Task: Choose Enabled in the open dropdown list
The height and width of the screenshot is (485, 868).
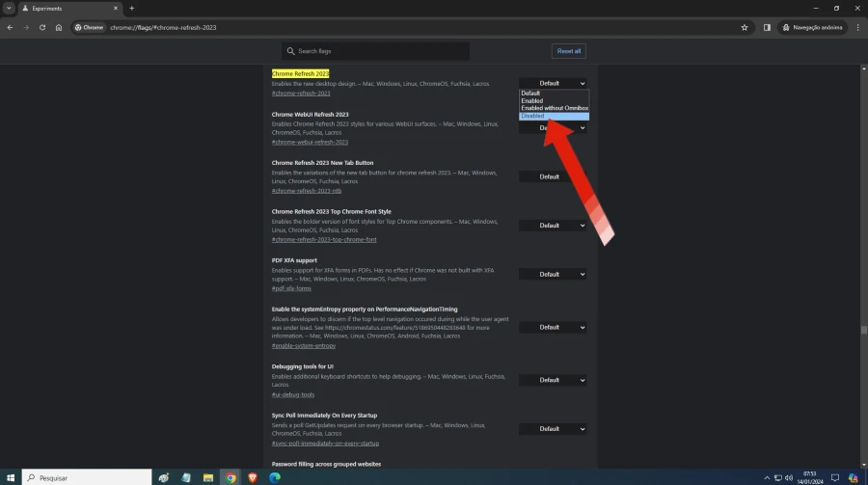Action: pos(554,101)
